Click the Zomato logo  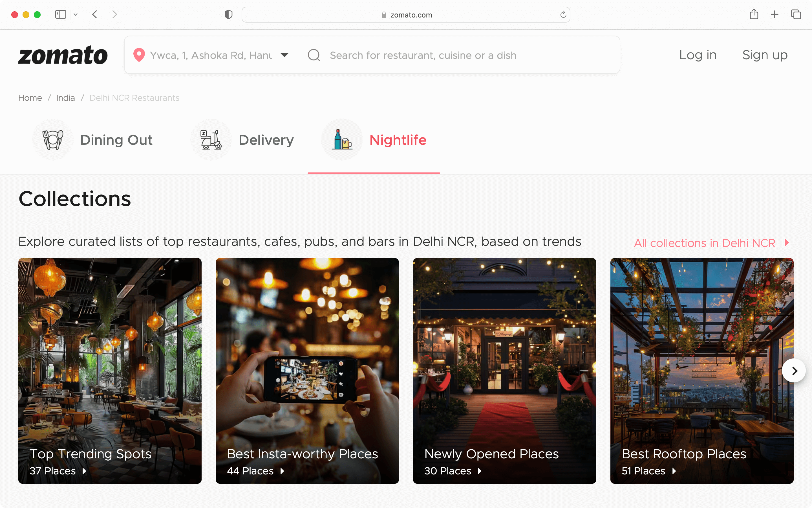point(63,55)
